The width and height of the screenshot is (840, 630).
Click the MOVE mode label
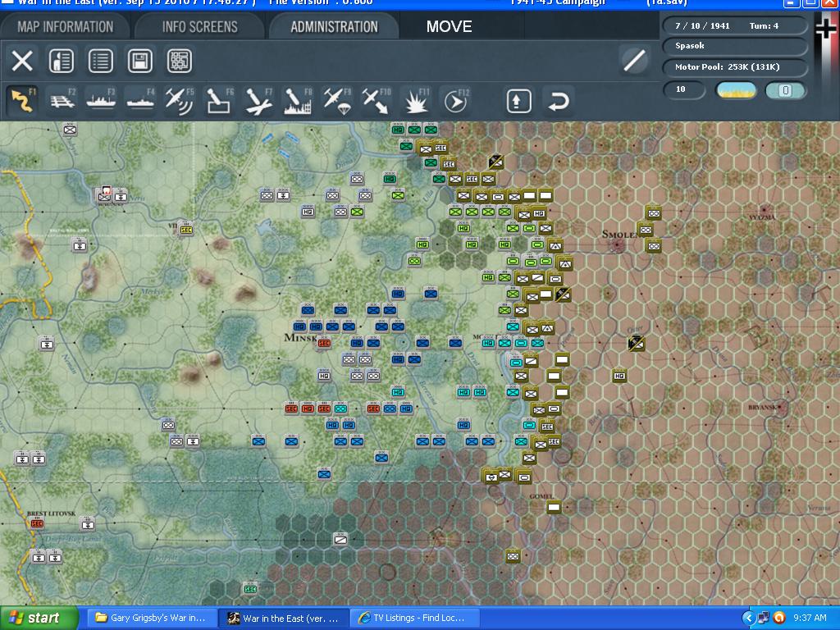(x=449, y=27)
